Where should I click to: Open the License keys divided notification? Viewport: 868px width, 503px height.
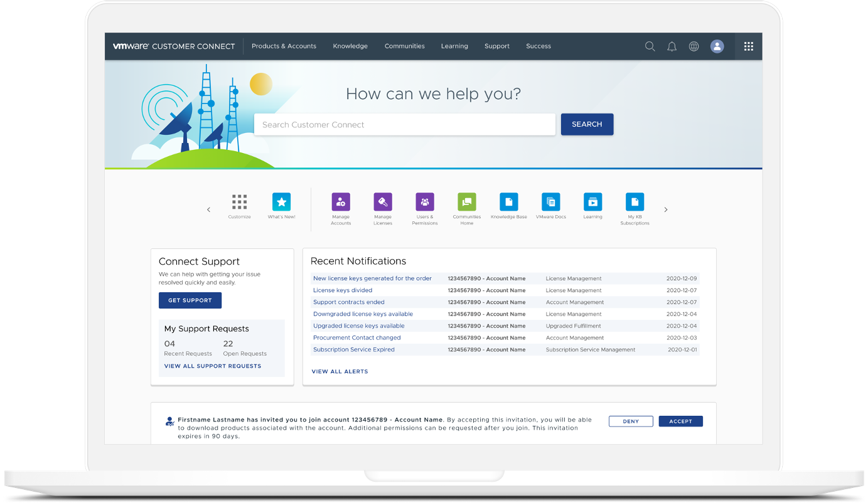(x=343, y=290)
